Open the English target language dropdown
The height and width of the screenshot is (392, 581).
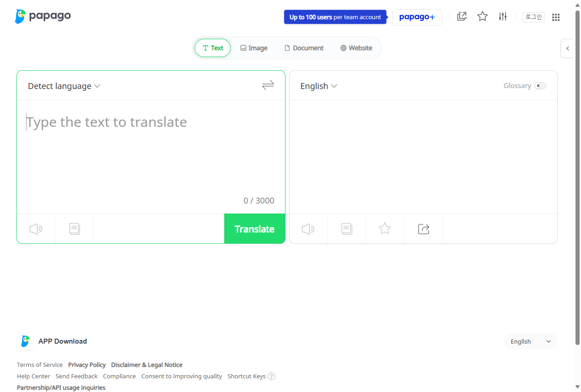318,86
